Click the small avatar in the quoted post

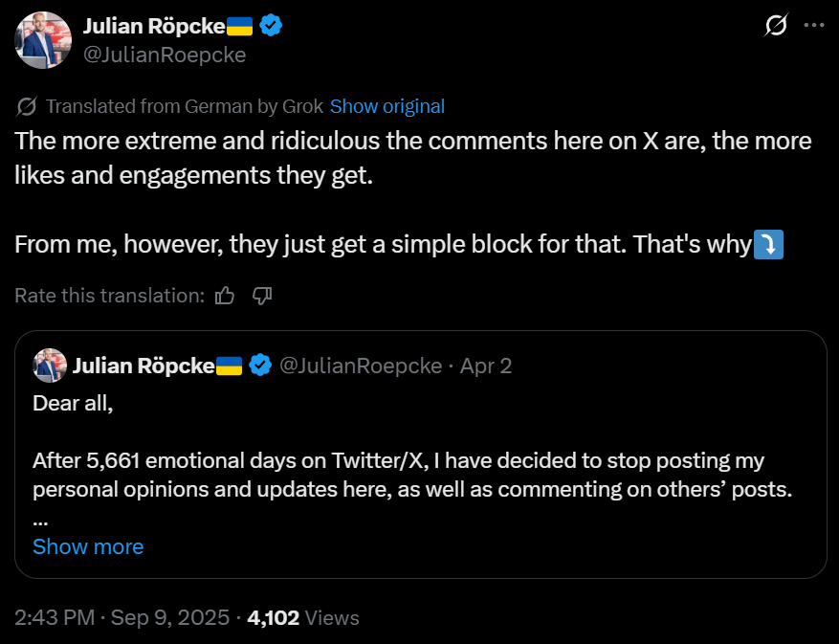click(49, 365)
